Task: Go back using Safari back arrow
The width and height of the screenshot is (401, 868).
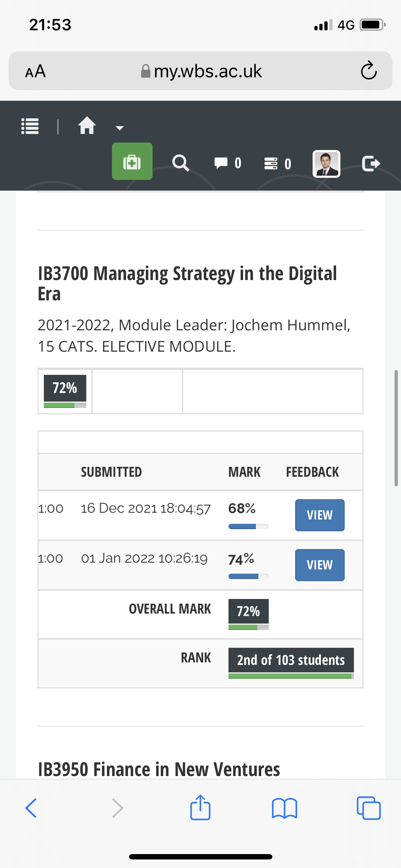Action: [31, 808]
